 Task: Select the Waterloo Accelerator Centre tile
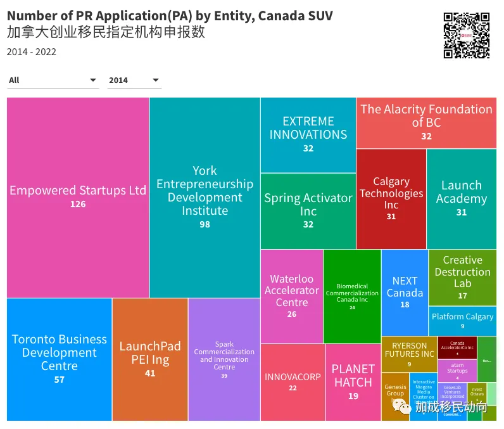click(292, 296)
